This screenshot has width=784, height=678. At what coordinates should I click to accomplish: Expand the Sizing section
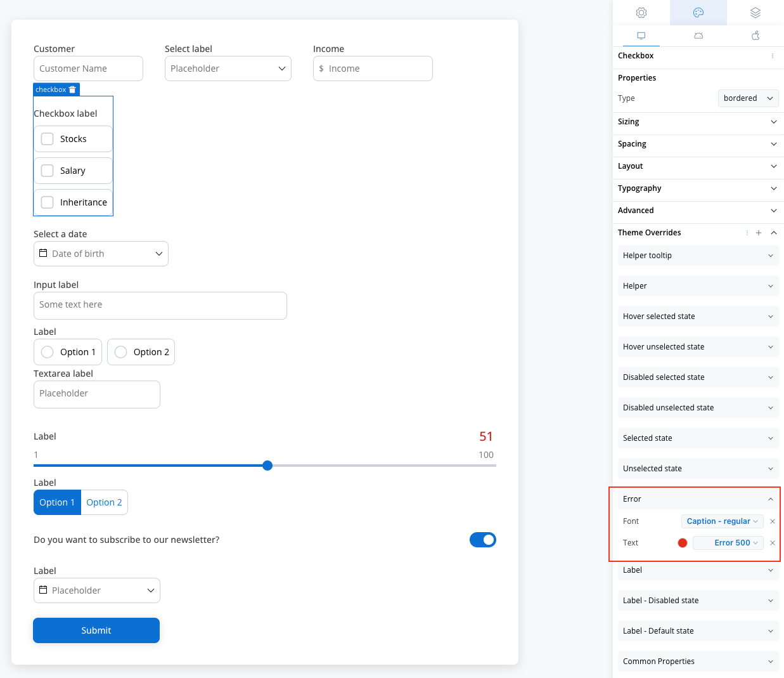(698, 122)
